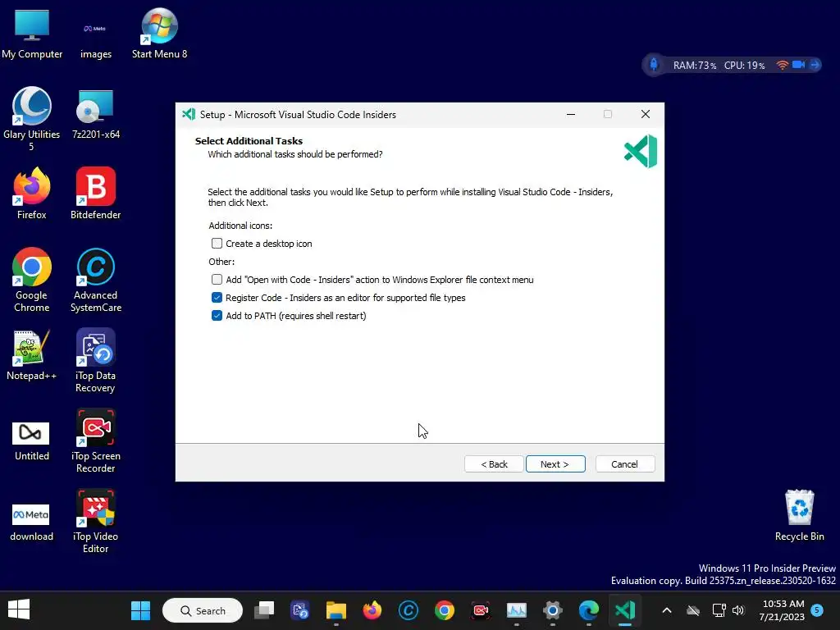840x630 pixels.
Task: Click the Next > button
Action: [555, 464]
